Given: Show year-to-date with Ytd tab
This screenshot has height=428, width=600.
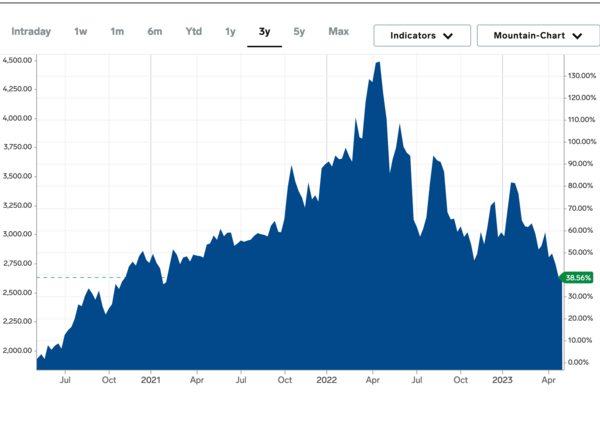Looking at the screenshot, I should [193, 32].
